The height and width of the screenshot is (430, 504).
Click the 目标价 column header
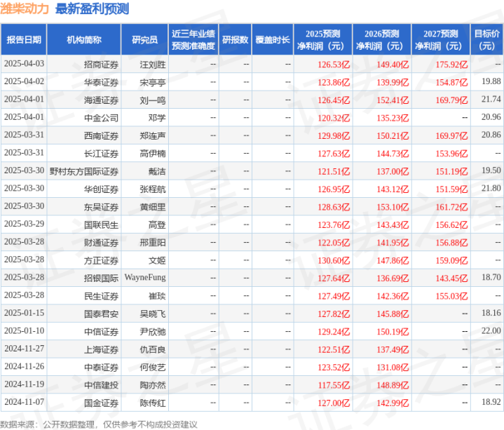point(486,40)
